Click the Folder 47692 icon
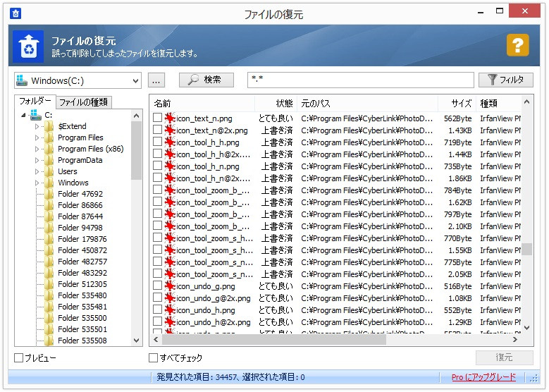The image size is (549, 392). click(x=49, y=194)
